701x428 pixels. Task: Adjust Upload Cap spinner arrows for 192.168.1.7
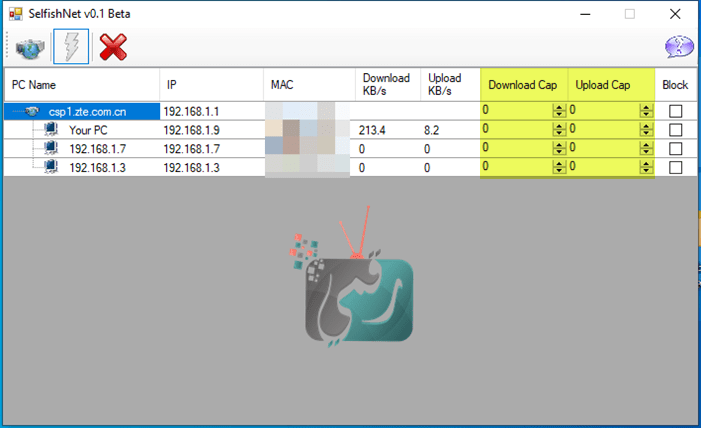pyautogui.click(x=646, y=148)
